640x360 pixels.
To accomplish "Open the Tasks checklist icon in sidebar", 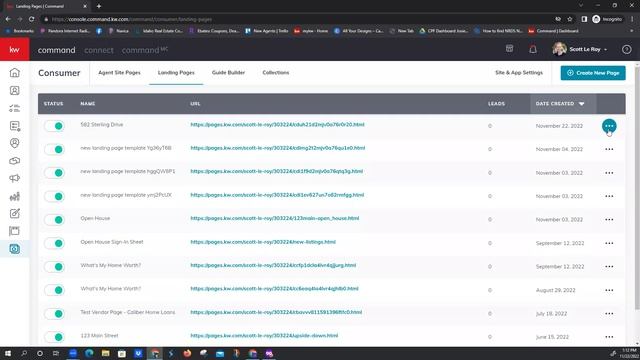I will tap(14, 108).
